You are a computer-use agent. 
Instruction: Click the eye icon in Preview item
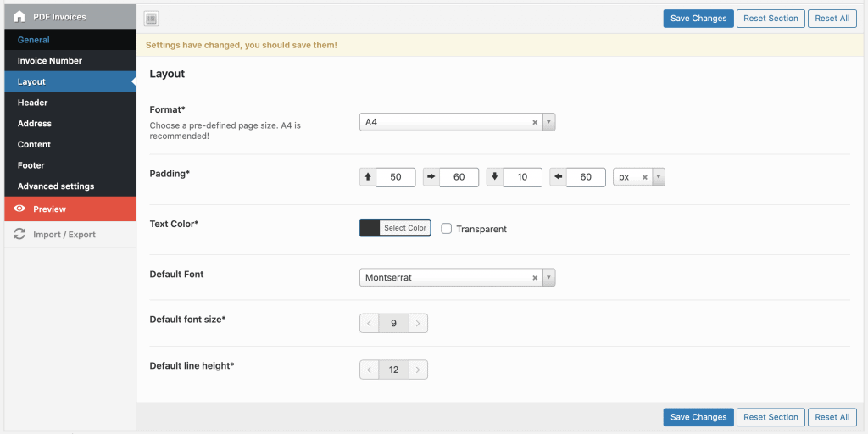19,209
